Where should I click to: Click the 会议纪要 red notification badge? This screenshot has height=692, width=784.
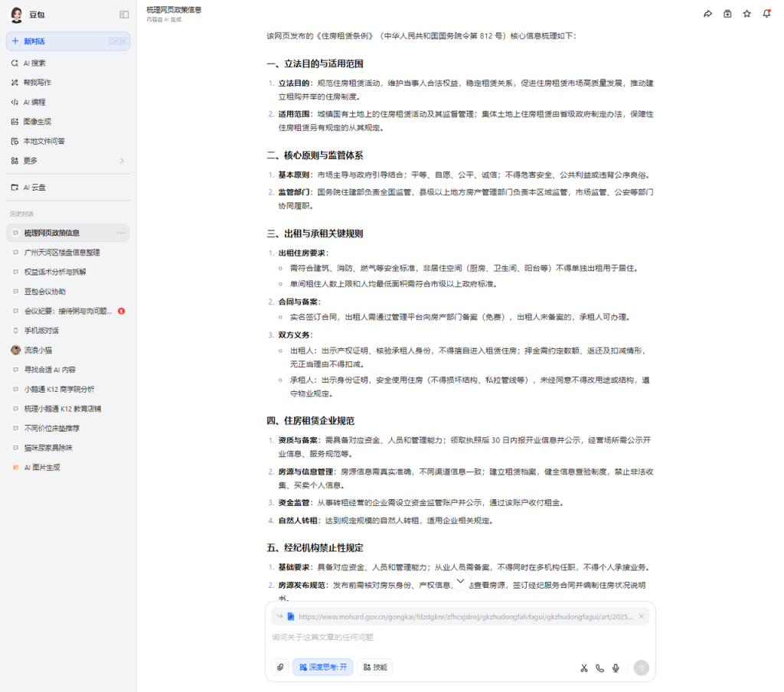pyautogui.click(x=121, y=311)
